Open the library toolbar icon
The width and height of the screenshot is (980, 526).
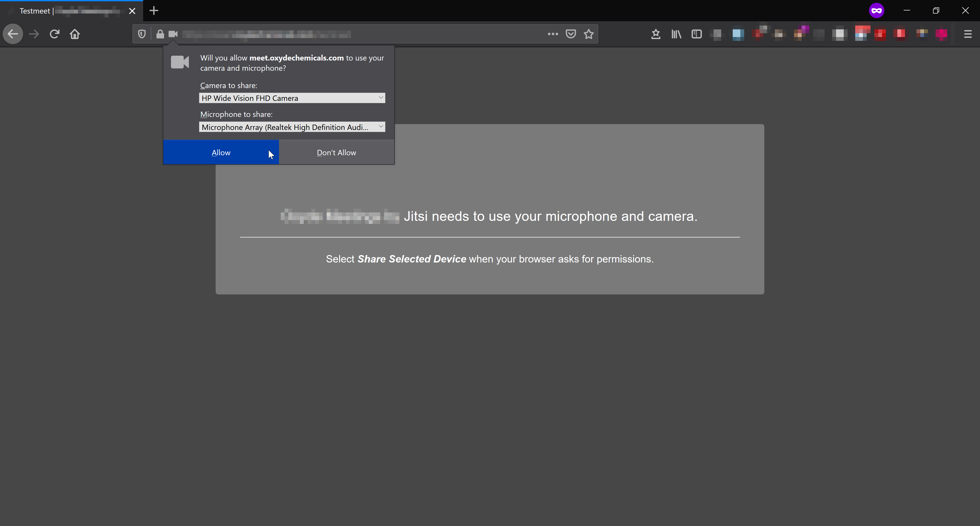click(676, 34)
